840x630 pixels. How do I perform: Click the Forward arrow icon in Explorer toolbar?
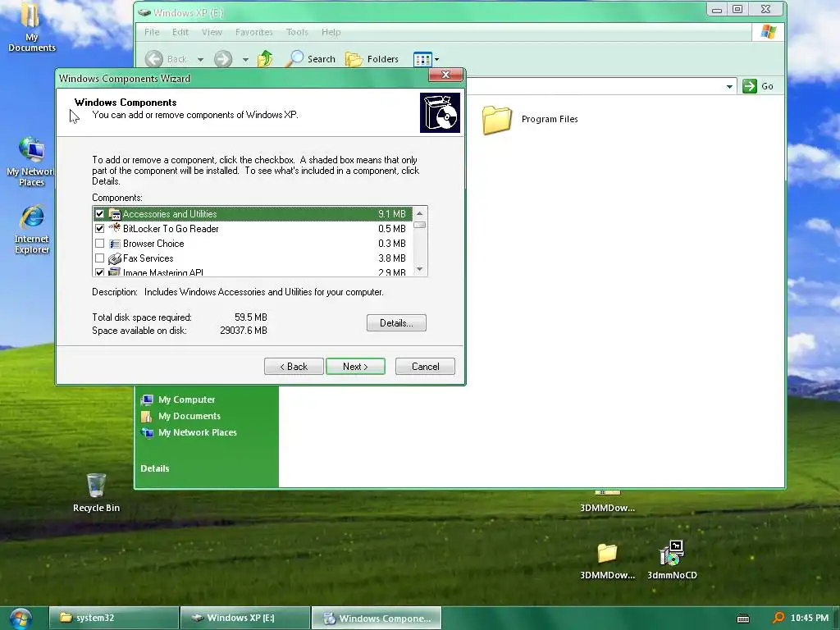223,59
